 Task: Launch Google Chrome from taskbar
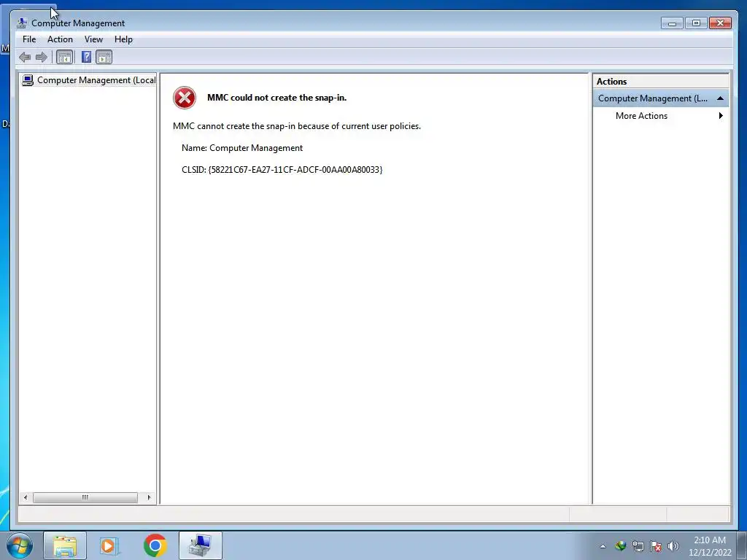155,545
